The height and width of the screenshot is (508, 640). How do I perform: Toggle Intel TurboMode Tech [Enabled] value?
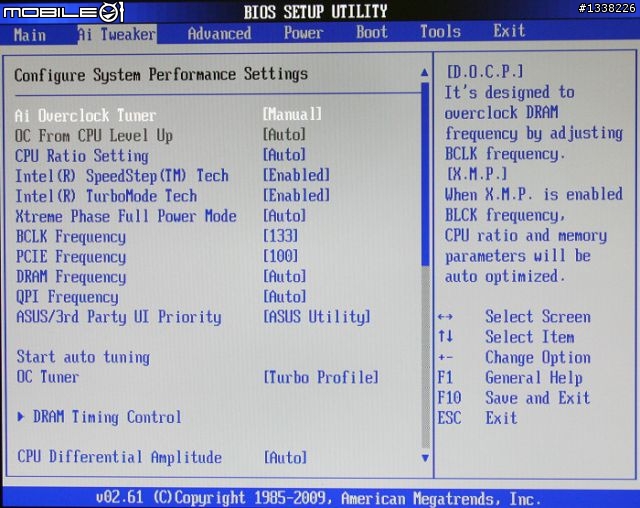point(296,195)
